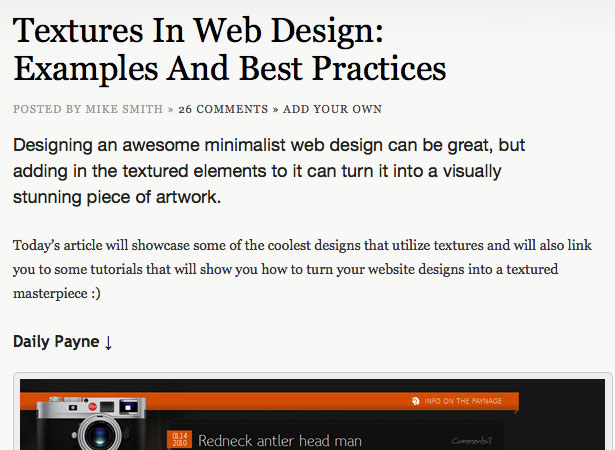Click the red Leica logo badge on camera

coord(93,407)
